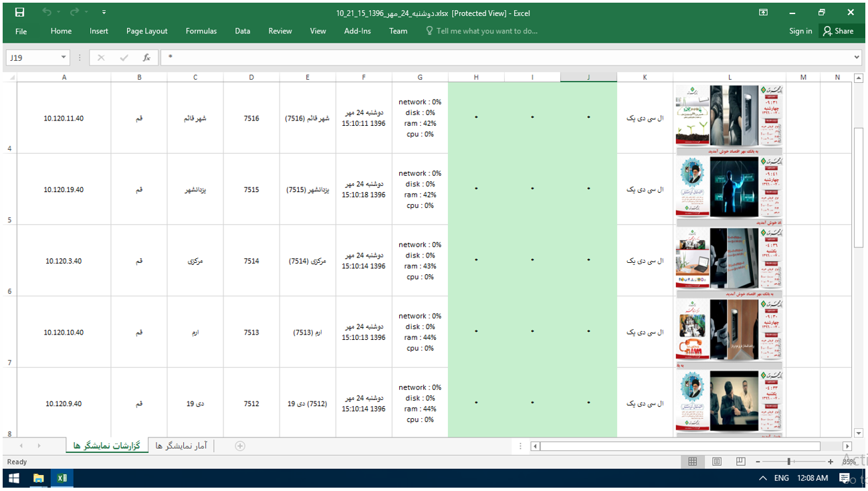Click the Redo arrow icon
The width and height of the screenshot is (868, 491).
pyautogui.click(x=74, y=12)
